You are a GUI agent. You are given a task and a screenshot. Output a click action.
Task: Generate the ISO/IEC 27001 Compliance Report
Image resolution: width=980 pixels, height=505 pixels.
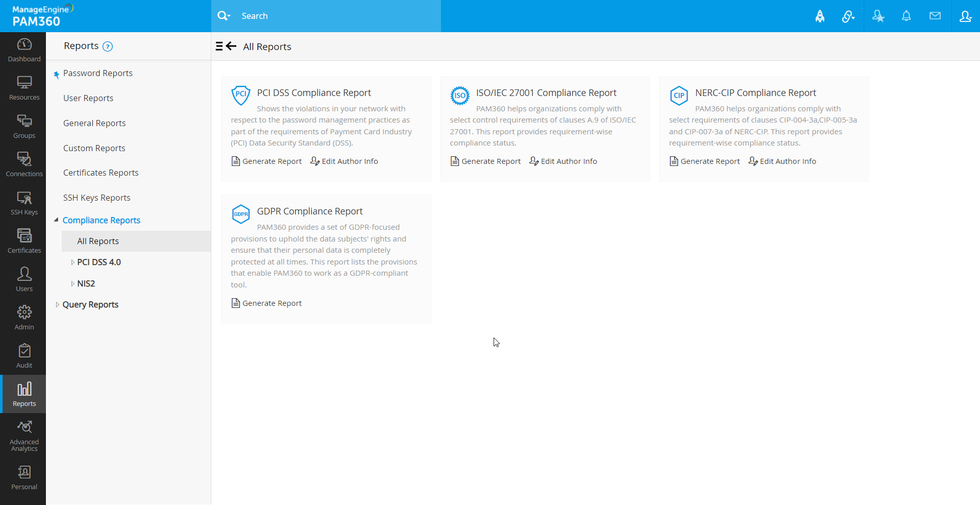[485, 161]
